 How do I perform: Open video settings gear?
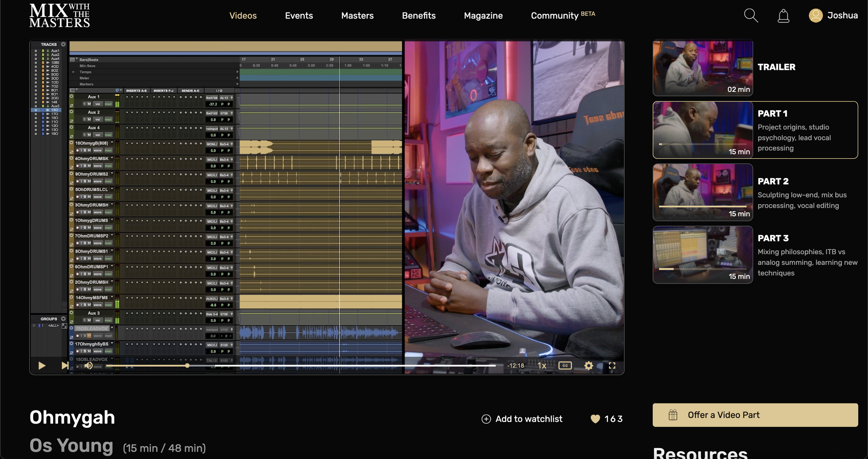[x=589, y=366]
